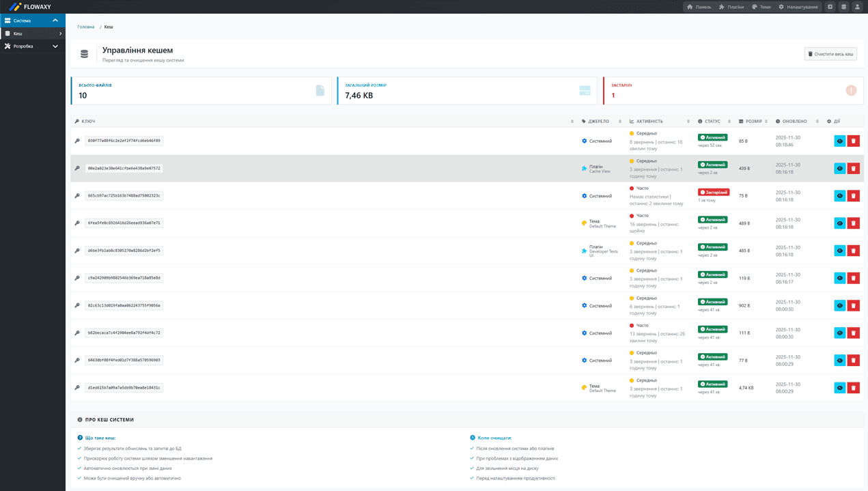
Task: Click the external link icon in top bar
Action: 830,7
